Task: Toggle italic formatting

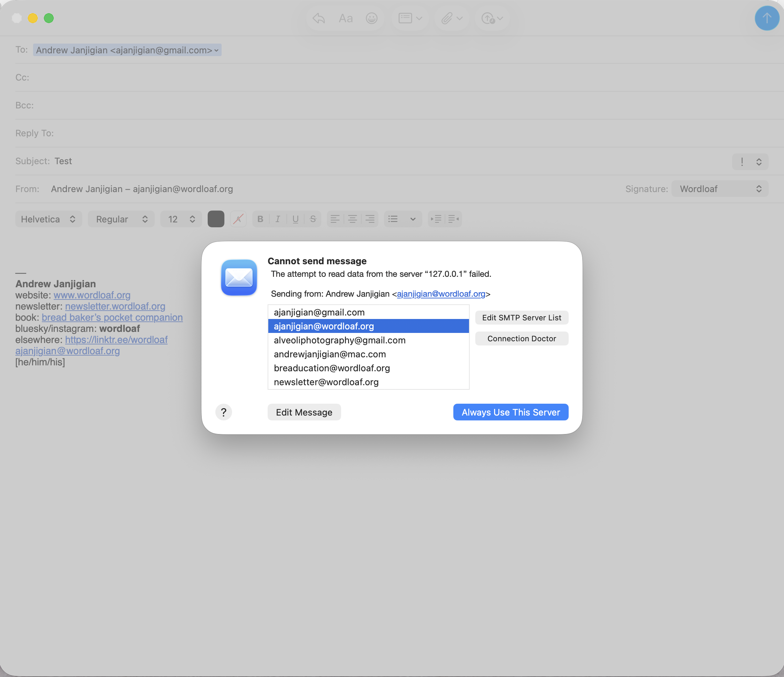Action: [x=278, y=219]
